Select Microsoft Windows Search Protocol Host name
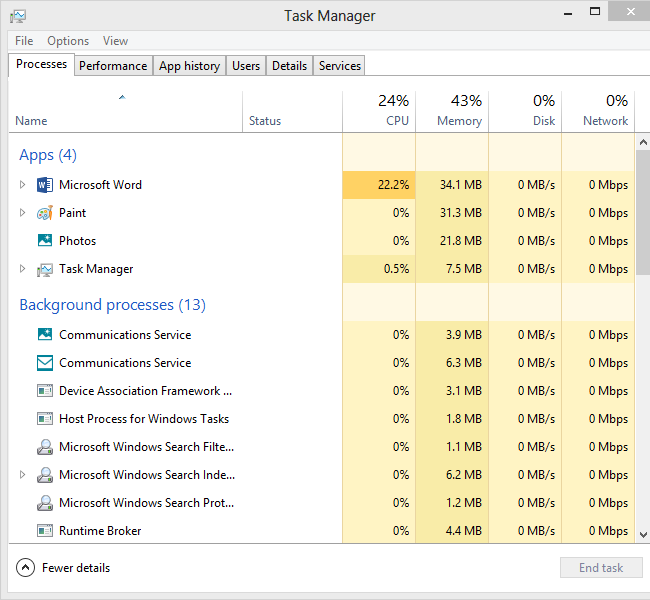Viewport: 650px width, 600px height. 147,503
